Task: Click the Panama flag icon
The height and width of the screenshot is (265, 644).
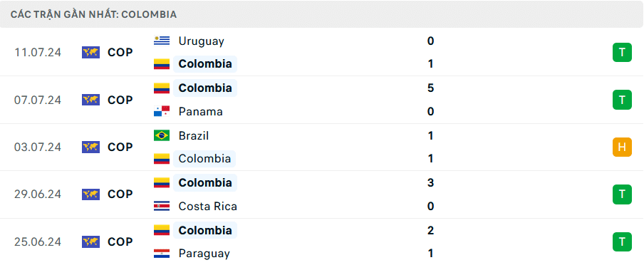Action: click(x=162, y=111)
